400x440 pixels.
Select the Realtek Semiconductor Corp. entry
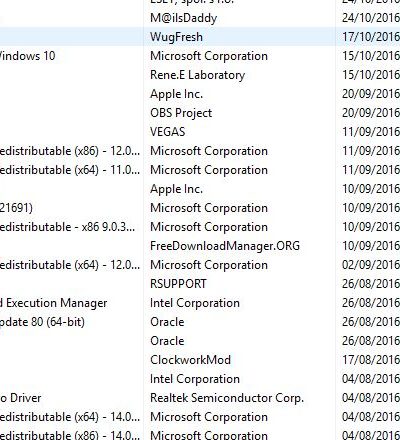click(227, 398)
